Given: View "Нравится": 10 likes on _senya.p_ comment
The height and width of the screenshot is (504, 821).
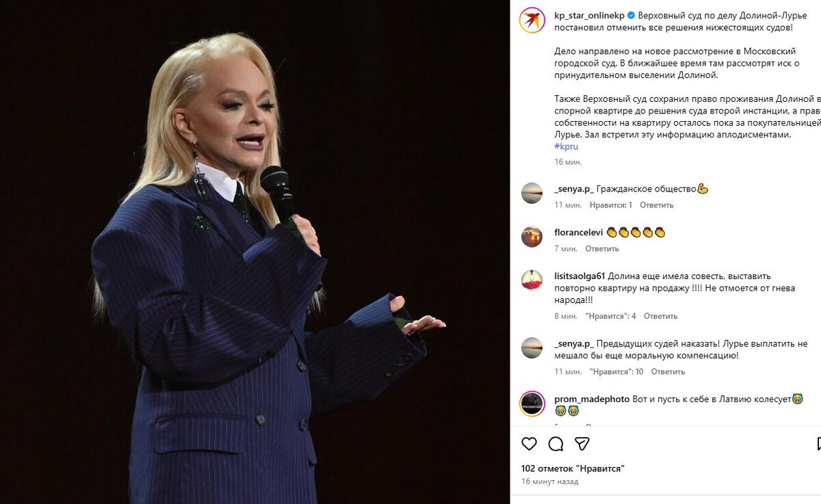Looking at the screenshot, I should pos(614,372).
